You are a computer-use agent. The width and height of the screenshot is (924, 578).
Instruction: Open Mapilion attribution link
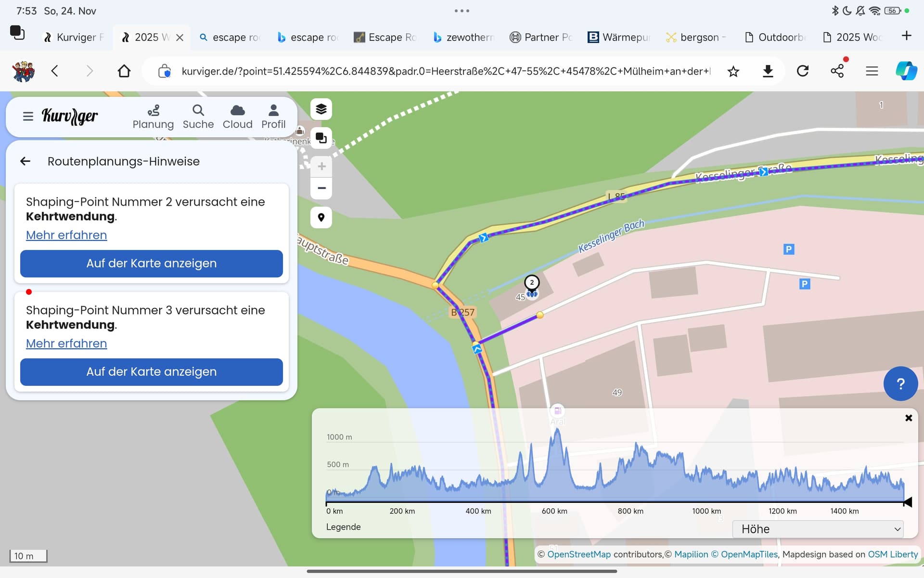[x=691, y=554]
